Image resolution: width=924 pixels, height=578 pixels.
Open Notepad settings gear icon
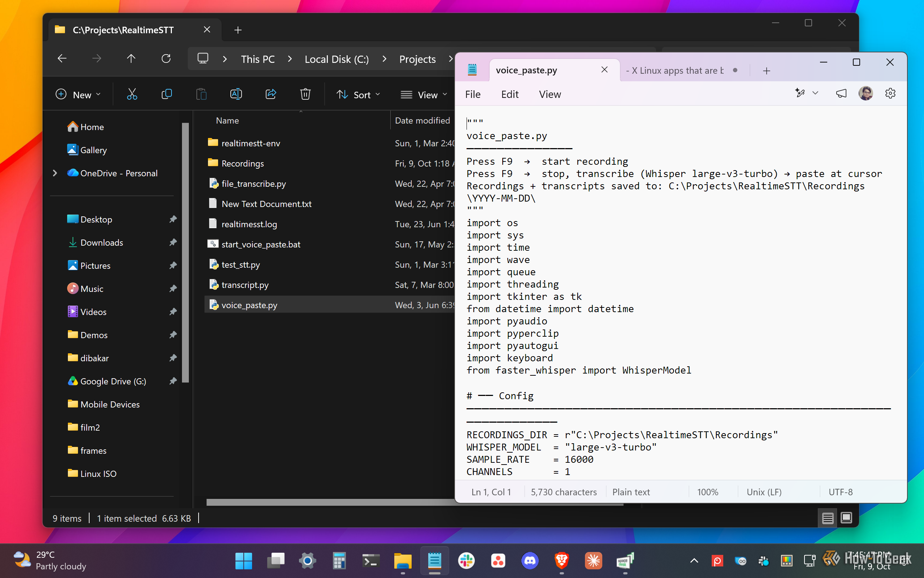[890, 94]
